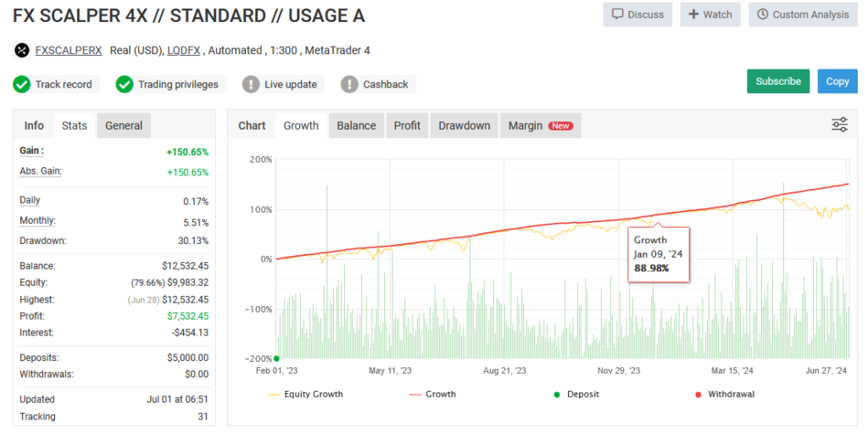
Task: Toggle Deposit legend marker visibility
Action: (576, 395)
